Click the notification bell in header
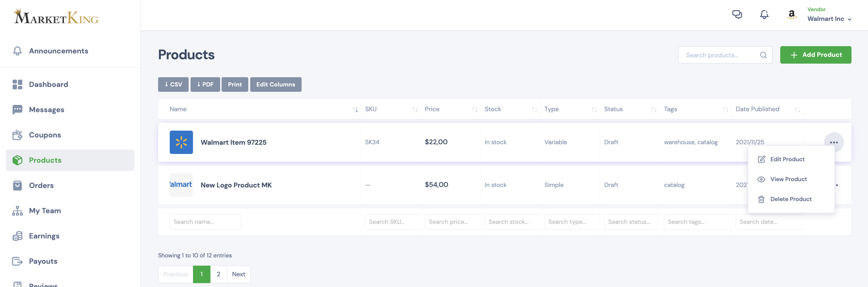Screen dimensions: 868x287 (x=764, y=15)
